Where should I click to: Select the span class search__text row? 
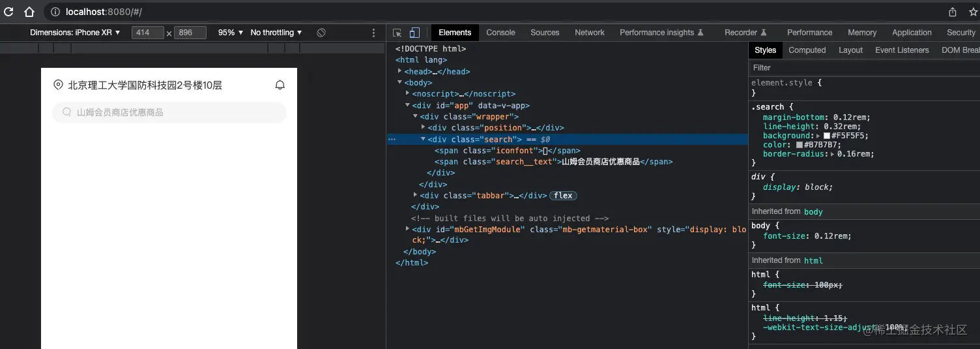554,162
